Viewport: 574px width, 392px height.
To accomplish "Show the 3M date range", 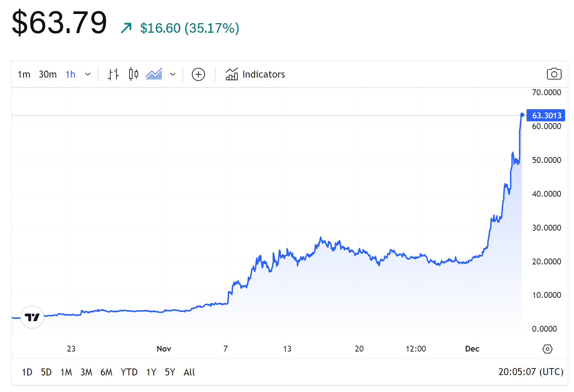I will pyautogui.click(x=86, y=372).
